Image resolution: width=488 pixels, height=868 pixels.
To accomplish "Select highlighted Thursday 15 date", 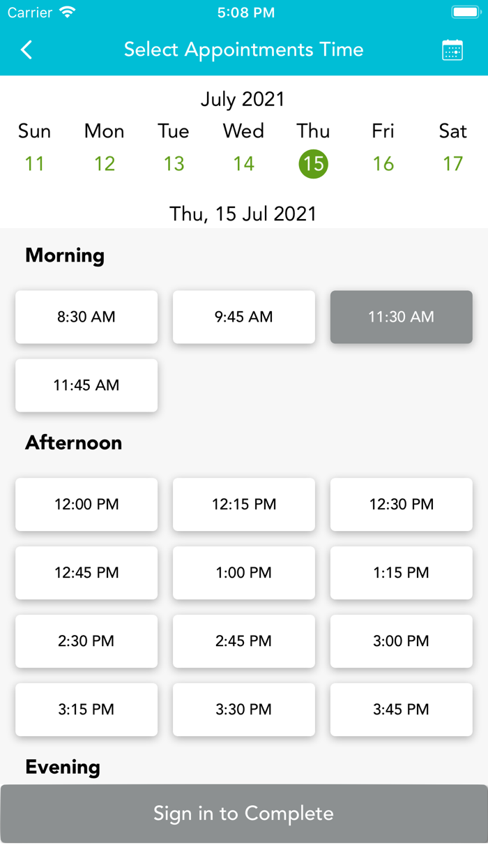I will click(314, 163).
